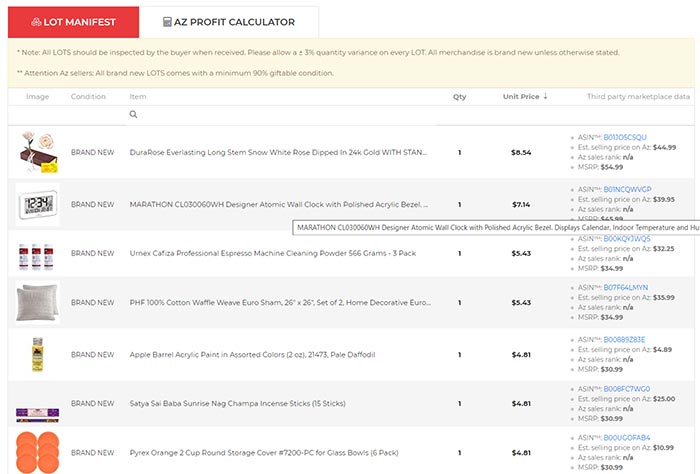Open the ASIN link for Apple Barrel paint
The height and width of the screenshot is (474, 700).
(x=624, y=340)
